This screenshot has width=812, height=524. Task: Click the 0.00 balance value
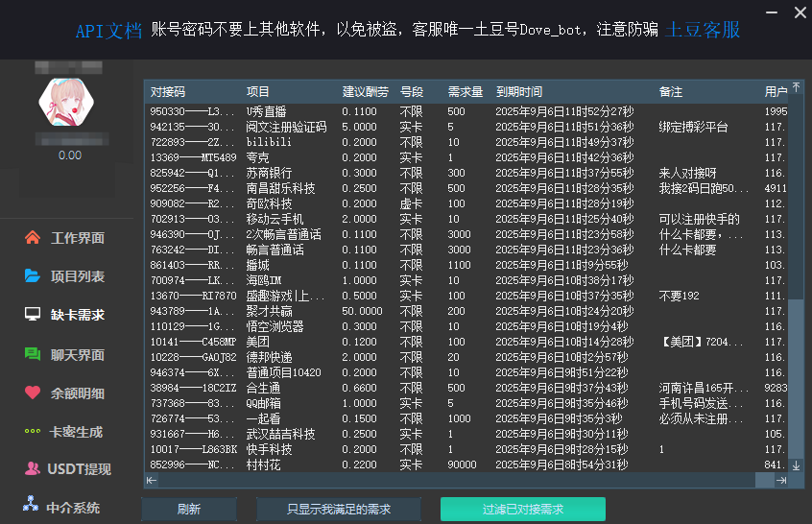pos(70,155)
